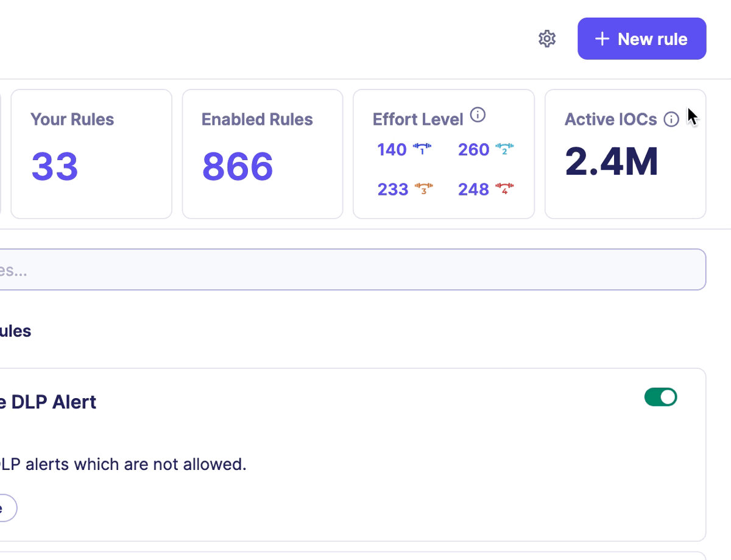Click the 233 effort level count
The height and width of the screenshot is (560, 731).
click(x=392, y=190)
